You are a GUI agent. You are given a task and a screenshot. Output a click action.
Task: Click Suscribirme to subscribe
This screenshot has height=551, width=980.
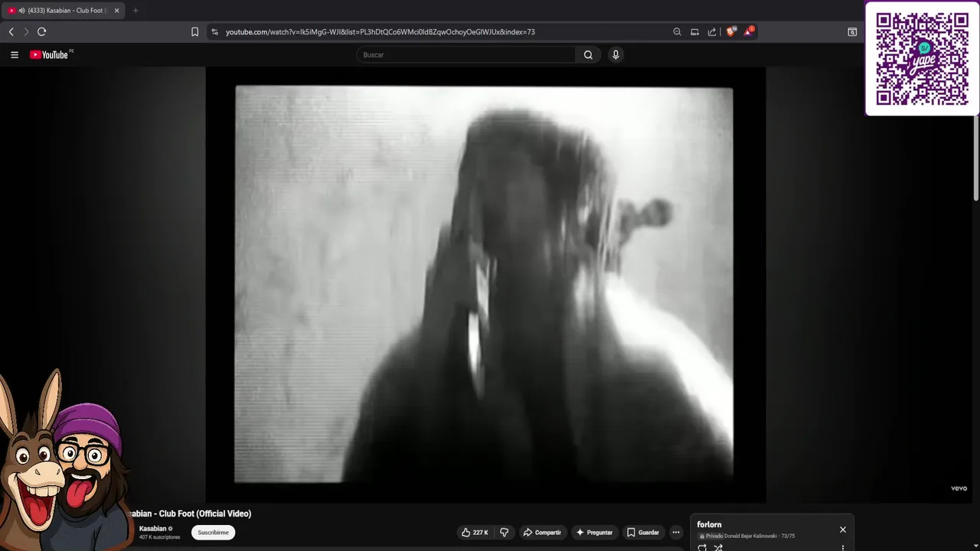[213, 533]
